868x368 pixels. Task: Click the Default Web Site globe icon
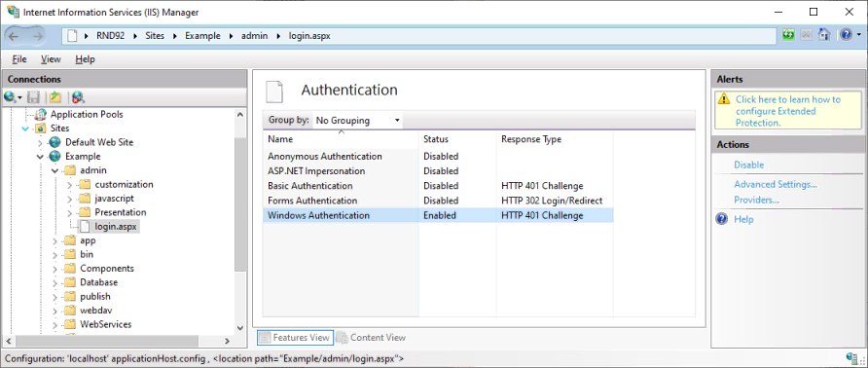pyautogui.click(x=54, y=142)
